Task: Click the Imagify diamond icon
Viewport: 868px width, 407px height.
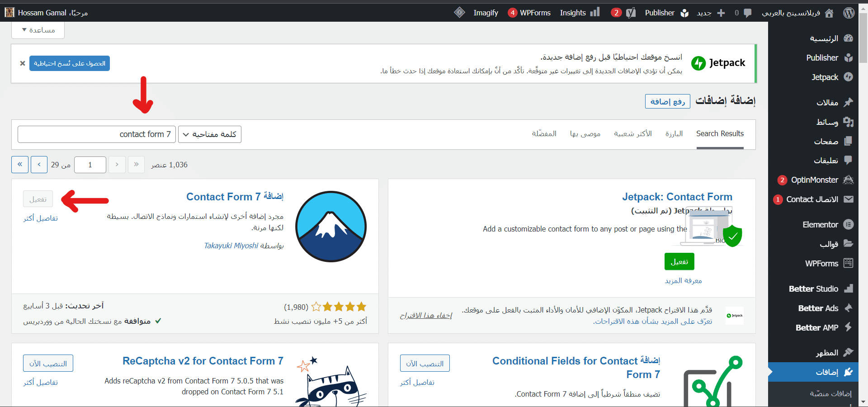Action: coord(460,13)
